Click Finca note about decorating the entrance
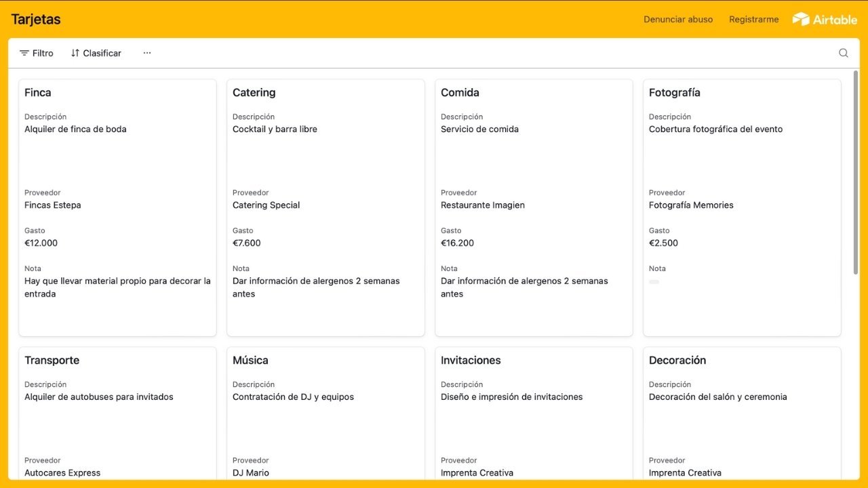 click(x=117, y=287)
